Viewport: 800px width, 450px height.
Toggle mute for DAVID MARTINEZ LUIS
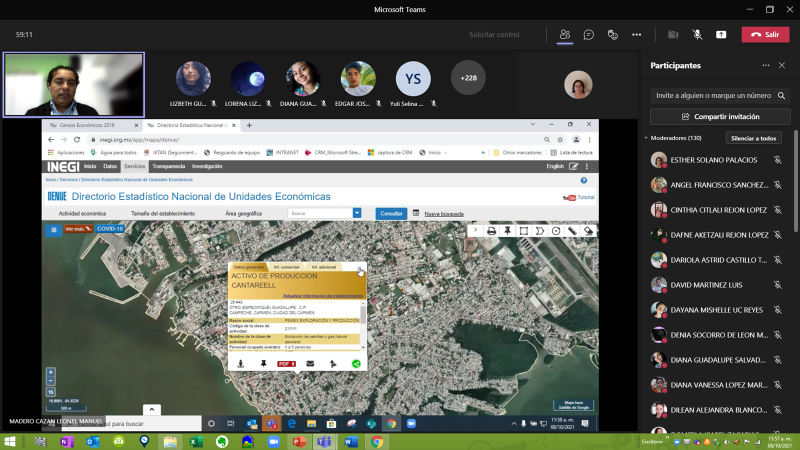778,285
